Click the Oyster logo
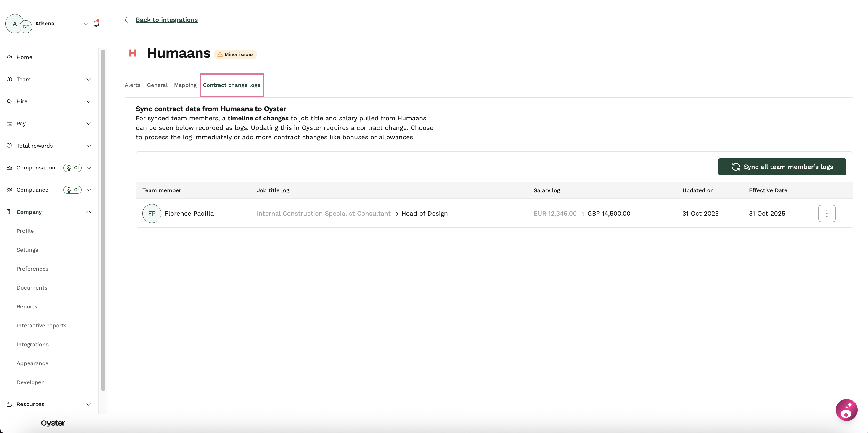Viewport: 868px width, 433px height. tap(53, 423)
